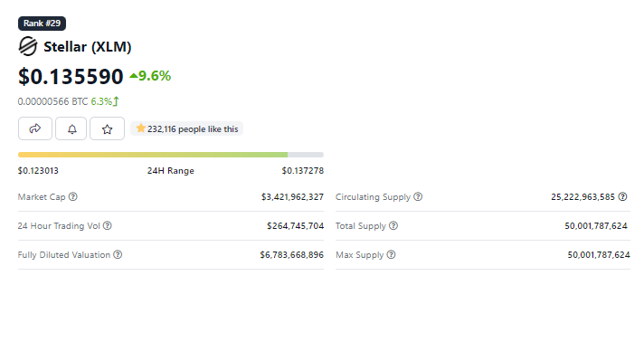The image size is (644, 342).
Task: Show 24 Hour Trading Vol info icon
Action: click(x=108, y=225)
